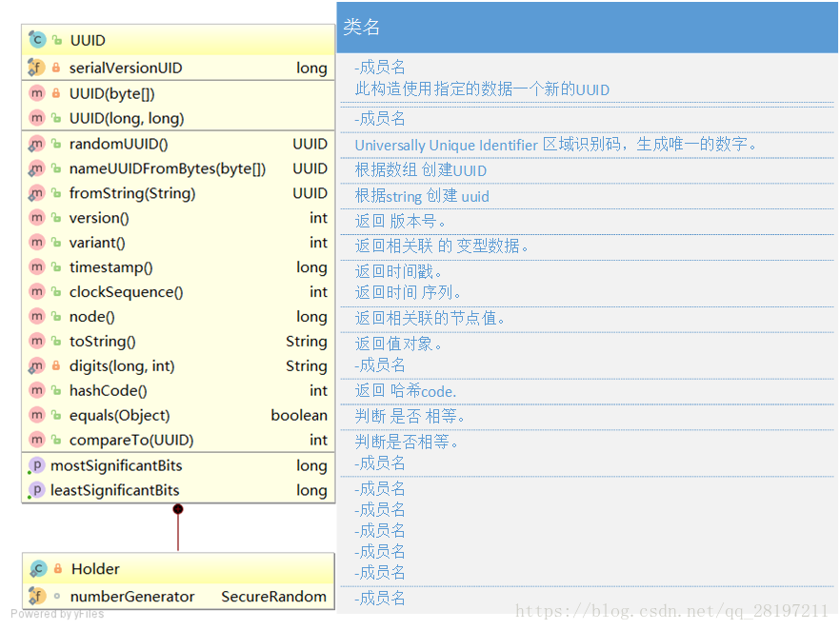
Task: Select the 类名 table header
Action: tap(362, 28)
